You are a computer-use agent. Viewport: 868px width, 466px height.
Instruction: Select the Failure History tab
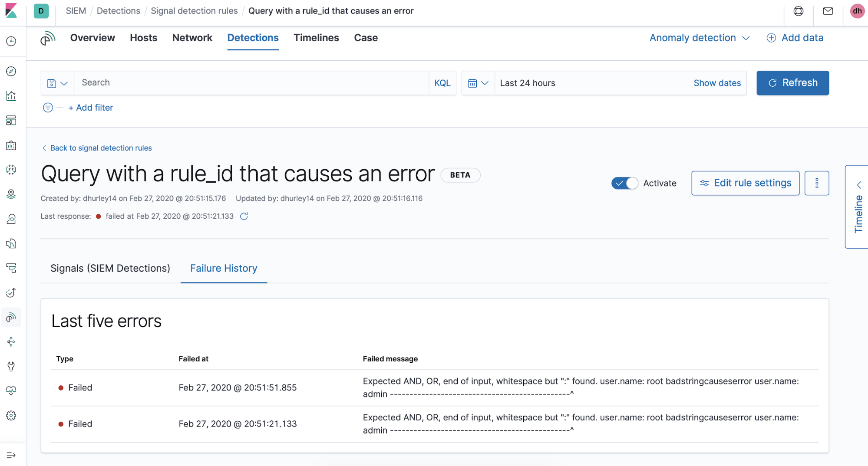pos(224,268)
